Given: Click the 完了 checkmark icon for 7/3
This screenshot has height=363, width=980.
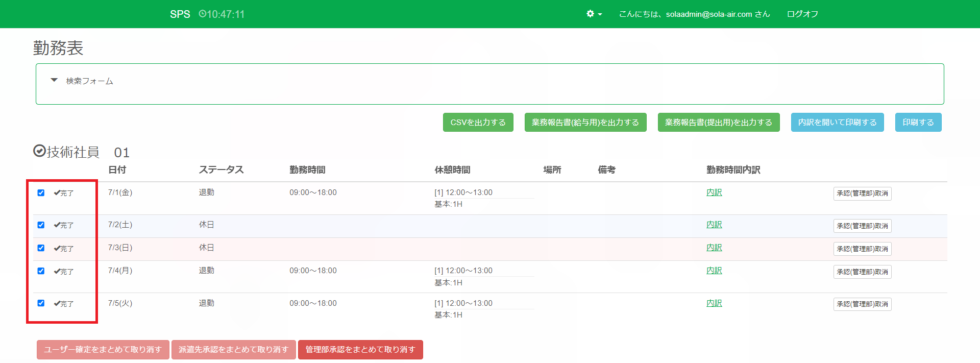Looking at the screenshot, I should (x=57, y=249).
